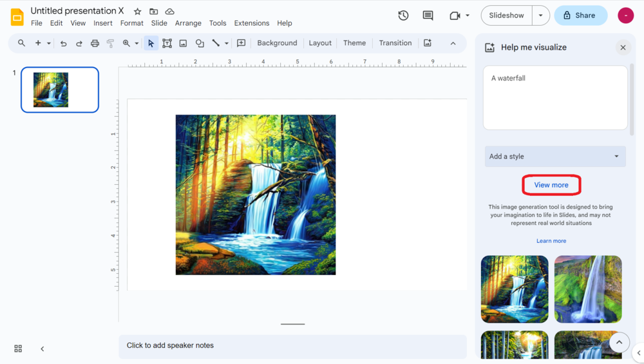Open the Slideshow options dropdown arrow
This screenshot has height=364, width=644.
541,15
